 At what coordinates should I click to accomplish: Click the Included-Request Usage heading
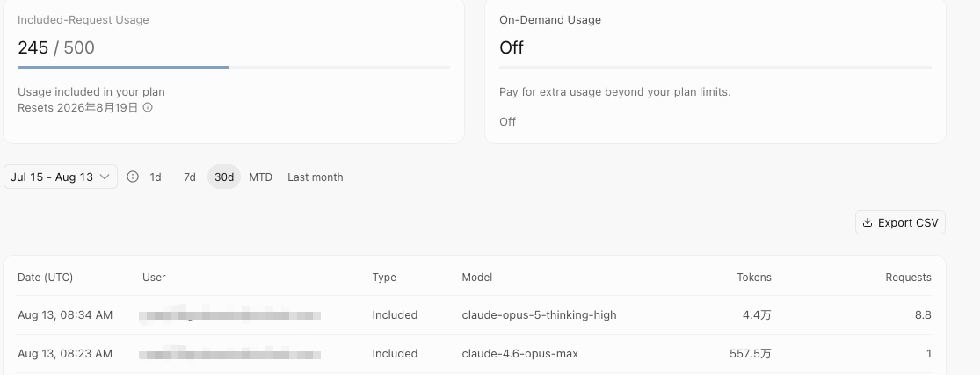(83, 20)
